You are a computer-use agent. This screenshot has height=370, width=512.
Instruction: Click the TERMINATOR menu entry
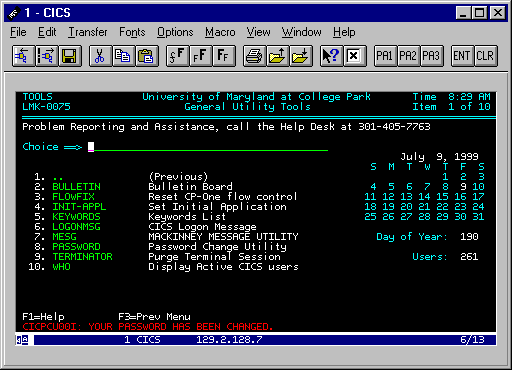pyautogui.click(x=82, y=257)
